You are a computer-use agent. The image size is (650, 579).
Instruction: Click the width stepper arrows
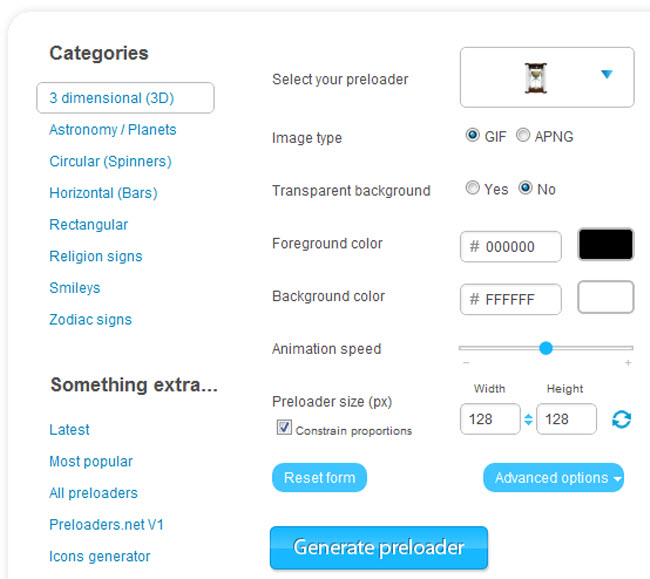point(528,419)
